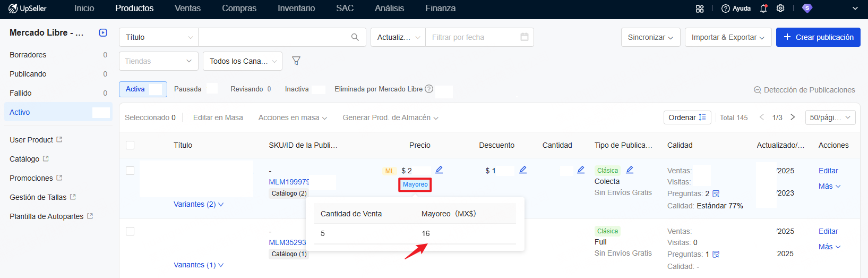Open SAC menu
This screenshot has height=278, width=868.
[345, 9]
